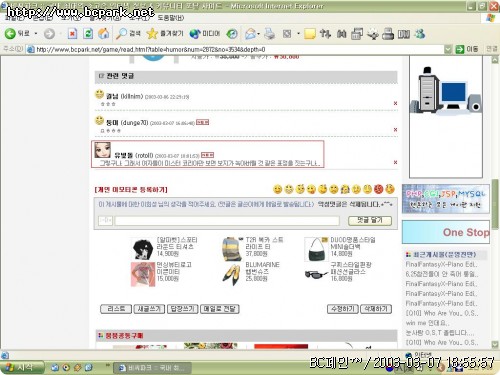
Task: Go to the Home page icon
Action: tap(104, 34)
